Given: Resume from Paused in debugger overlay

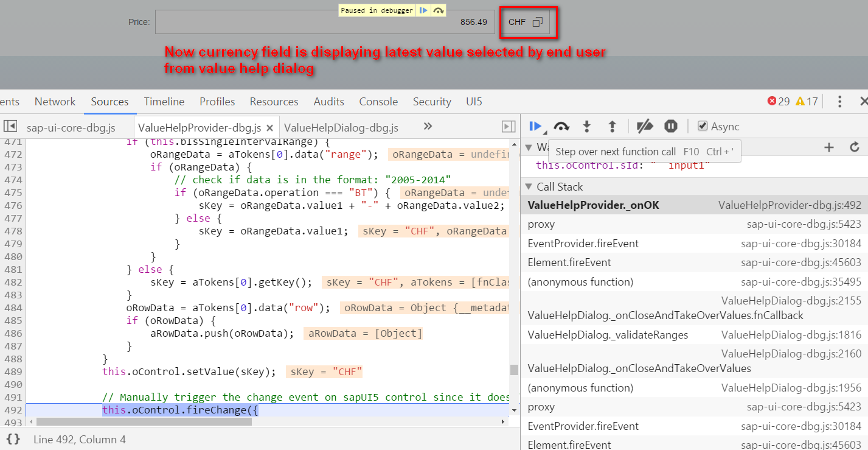Looking at the screenshot, I should click(423, 10).
